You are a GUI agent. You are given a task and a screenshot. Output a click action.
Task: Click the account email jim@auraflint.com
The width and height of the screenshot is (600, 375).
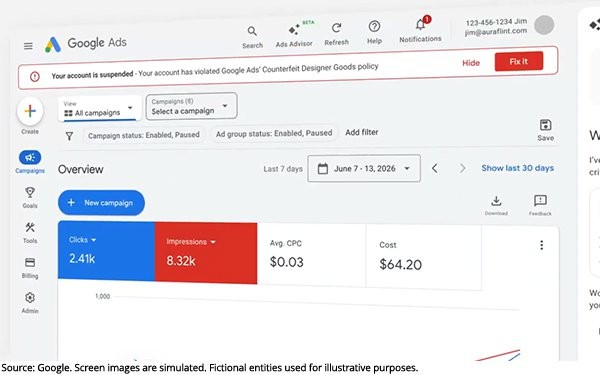tap(496, 32)
